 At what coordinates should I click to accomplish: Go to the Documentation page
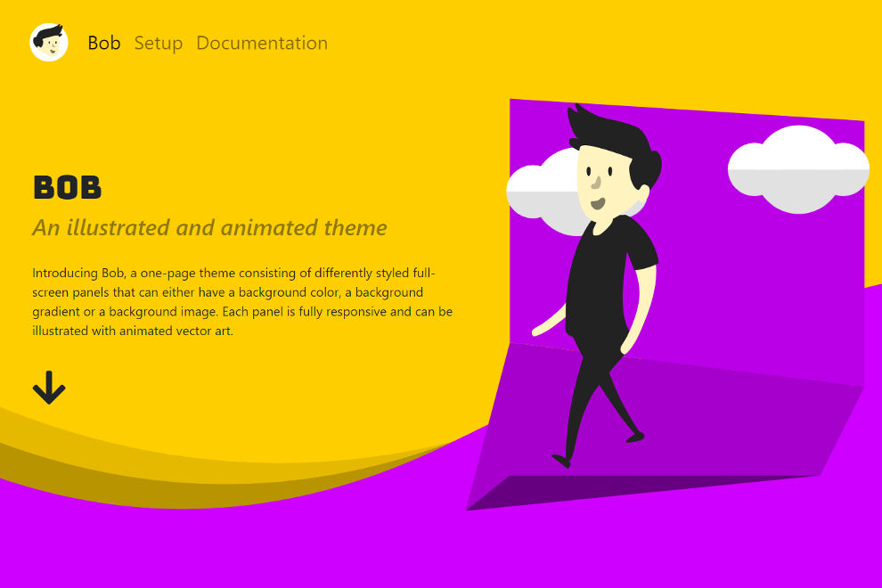point(262,43)
